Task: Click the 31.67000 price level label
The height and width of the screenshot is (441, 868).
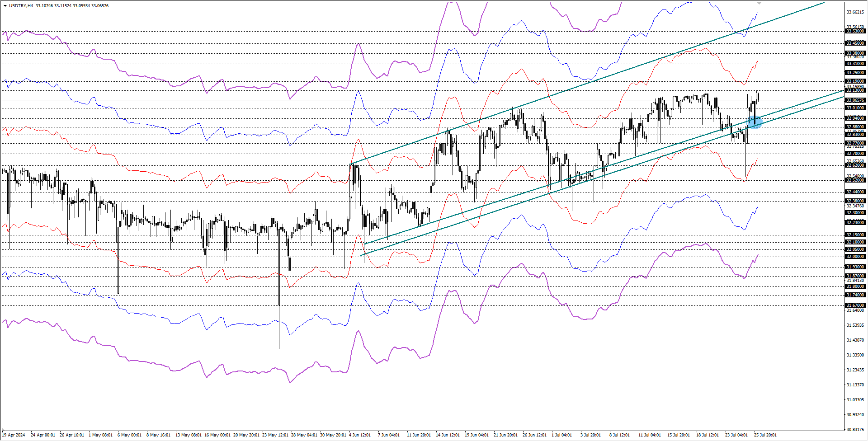Action: [855, 305]
